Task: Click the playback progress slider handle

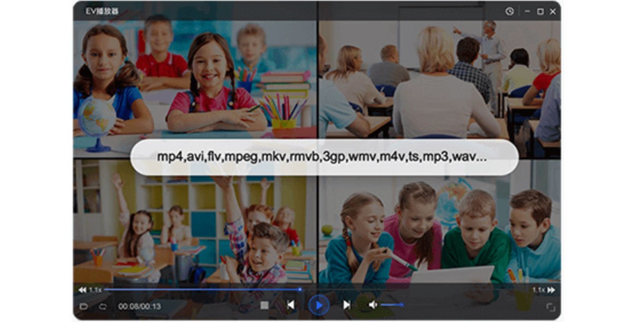Action: point(301,289)
